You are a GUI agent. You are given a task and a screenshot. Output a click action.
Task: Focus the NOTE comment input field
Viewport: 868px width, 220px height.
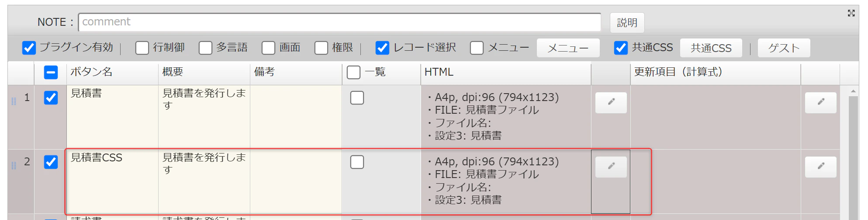(x=339, y=22)
